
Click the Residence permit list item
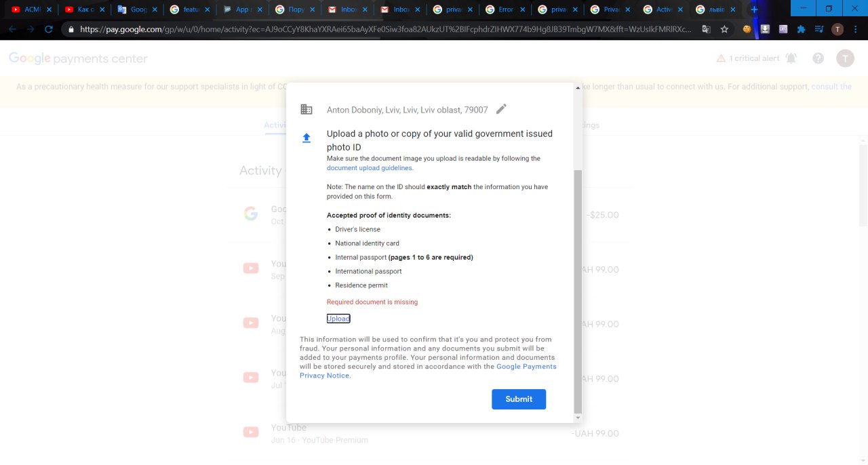point(361,285)
